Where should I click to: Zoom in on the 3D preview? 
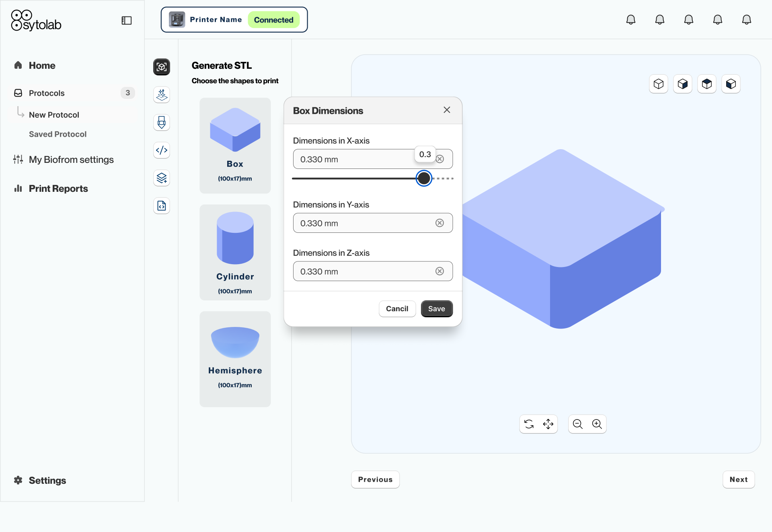pos(597,424)
